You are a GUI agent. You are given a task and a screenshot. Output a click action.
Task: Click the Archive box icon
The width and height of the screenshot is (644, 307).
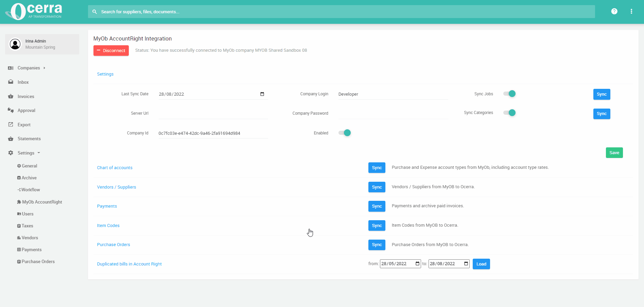coord(19,178)
